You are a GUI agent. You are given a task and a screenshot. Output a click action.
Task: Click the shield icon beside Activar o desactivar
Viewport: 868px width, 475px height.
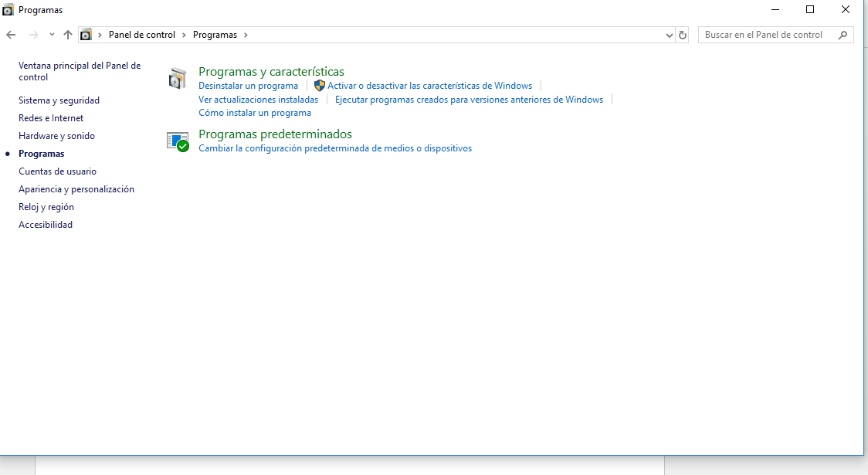click(320, 86)
